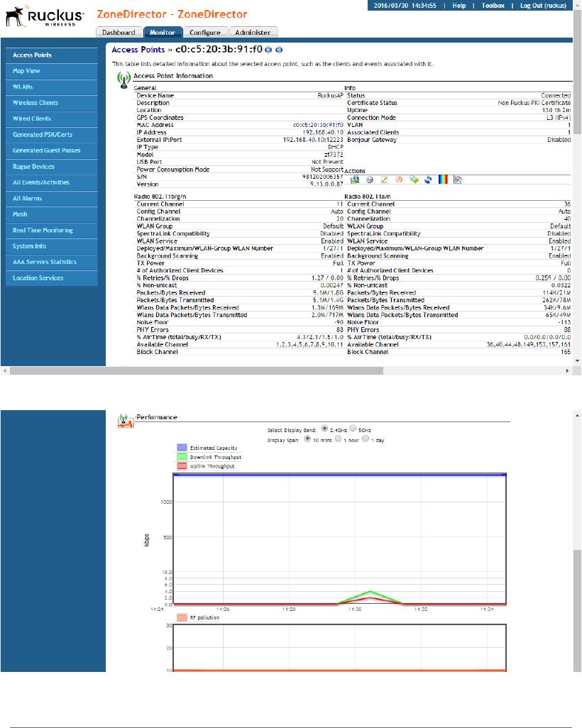The width and height of the screenshot is (582, 728).
Task: Open the Toolbox link
Action: (493, 6)
